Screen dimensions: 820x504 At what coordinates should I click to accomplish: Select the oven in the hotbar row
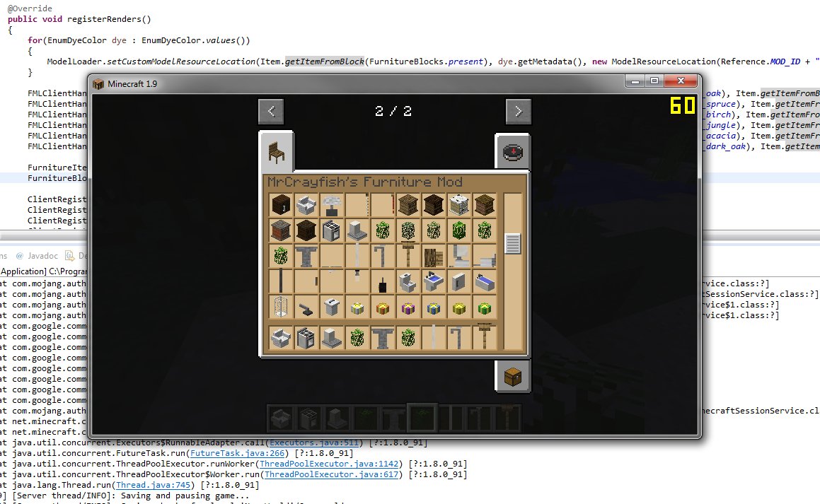306,337
